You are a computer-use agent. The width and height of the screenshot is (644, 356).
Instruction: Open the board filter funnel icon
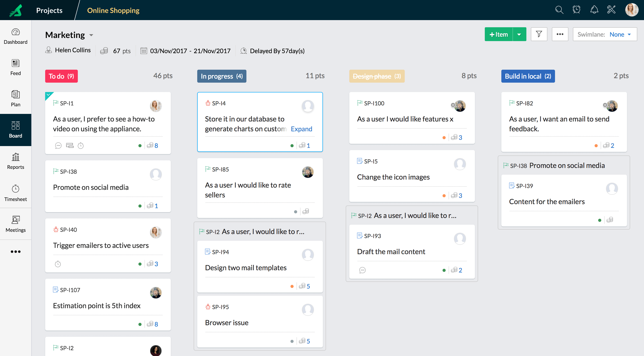[x=539, y=34]
